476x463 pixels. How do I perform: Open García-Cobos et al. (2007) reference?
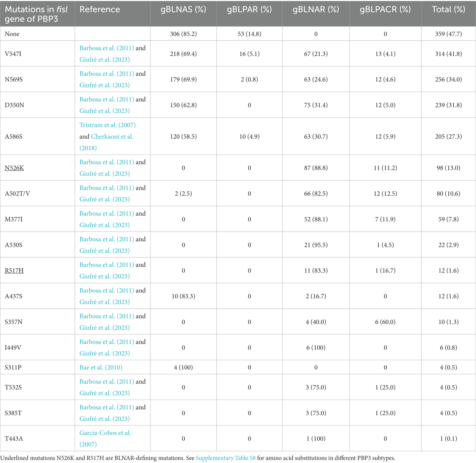tap(105, 438)
